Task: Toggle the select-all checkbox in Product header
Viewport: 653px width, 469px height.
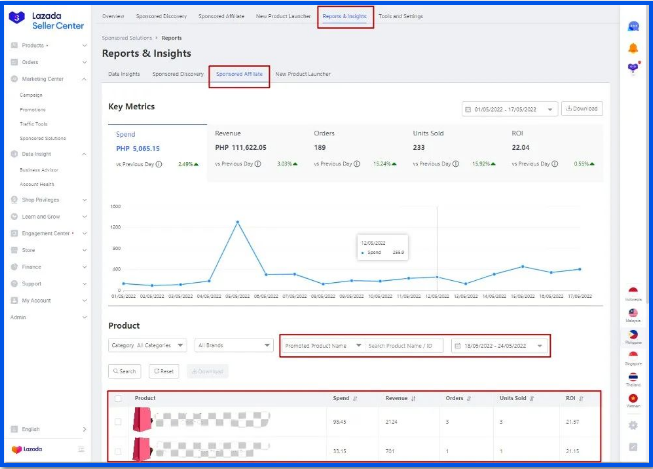Action: [x=118, y=398]
